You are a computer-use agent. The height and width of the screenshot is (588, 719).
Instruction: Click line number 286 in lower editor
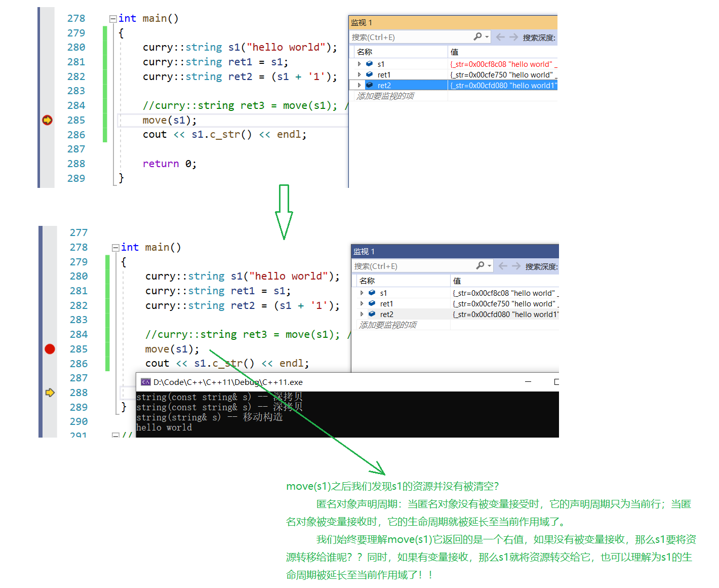coord(79,364)
